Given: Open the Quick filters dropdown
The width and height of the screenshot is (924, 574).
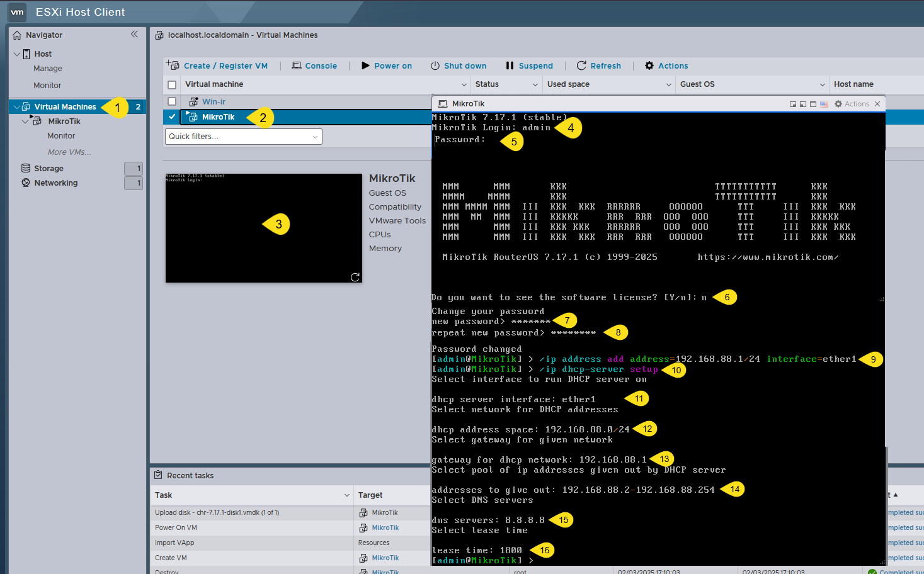Looking at the screenshot, I should [244, 137].
